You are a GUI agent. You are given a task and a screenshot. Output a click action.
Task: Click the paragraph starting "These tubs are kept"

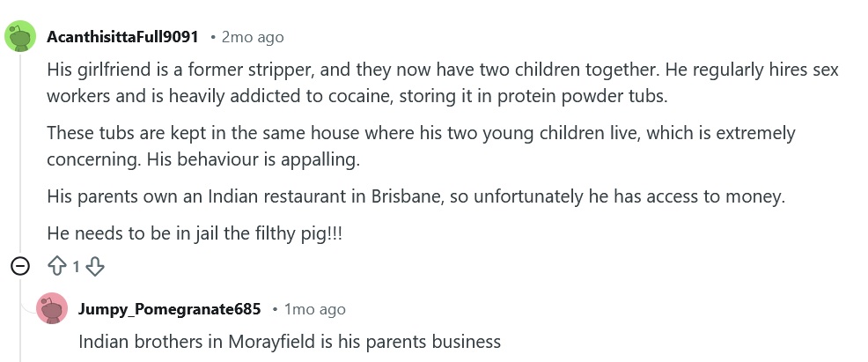coord(421,146)
